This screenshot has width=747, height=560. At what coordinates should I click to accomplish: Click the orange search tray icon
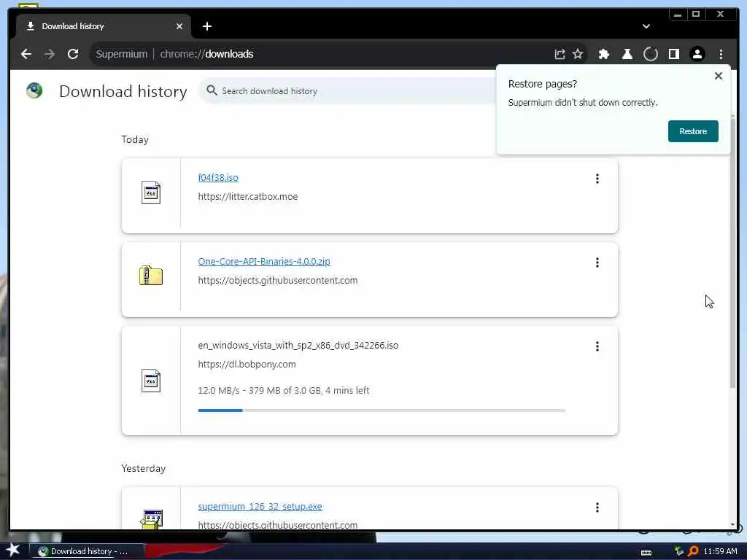coord(693,551)
